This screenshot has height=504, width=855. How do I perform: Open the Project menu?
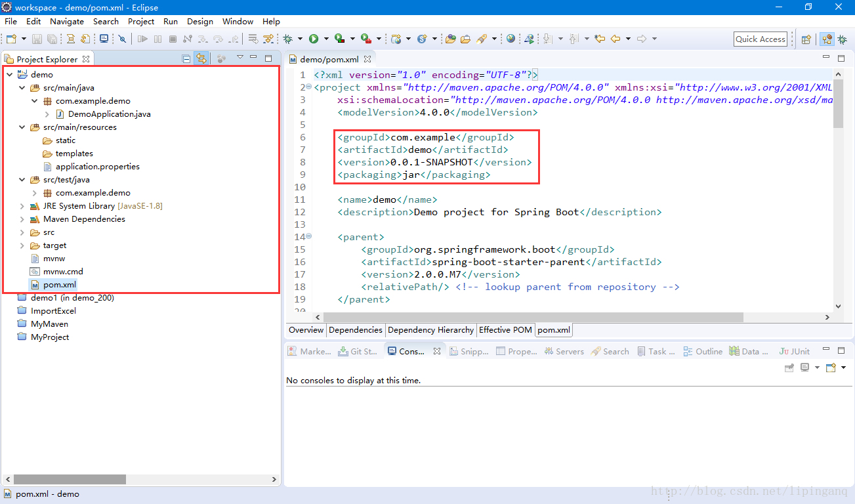pos(141,21)
